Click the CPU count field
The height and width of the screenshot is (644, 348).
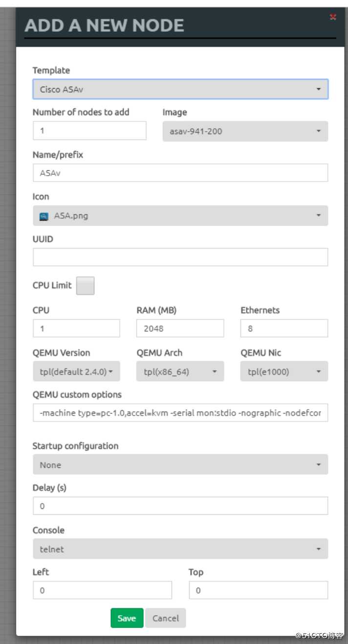(76, 328)
